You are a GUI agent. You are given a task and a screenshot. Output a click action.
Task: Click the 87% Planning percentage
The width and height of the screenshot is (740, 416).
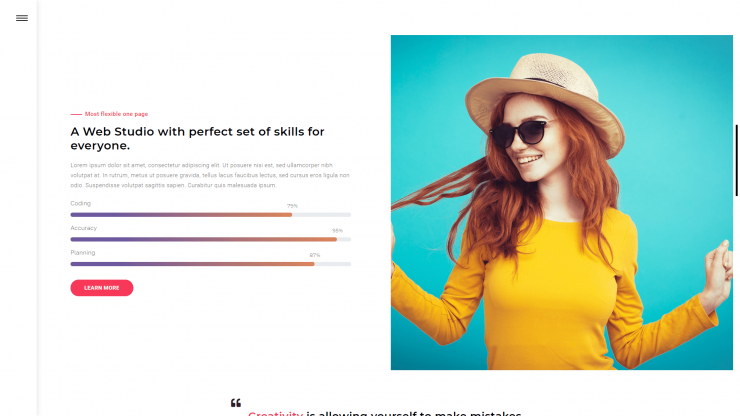pos(315,255)
